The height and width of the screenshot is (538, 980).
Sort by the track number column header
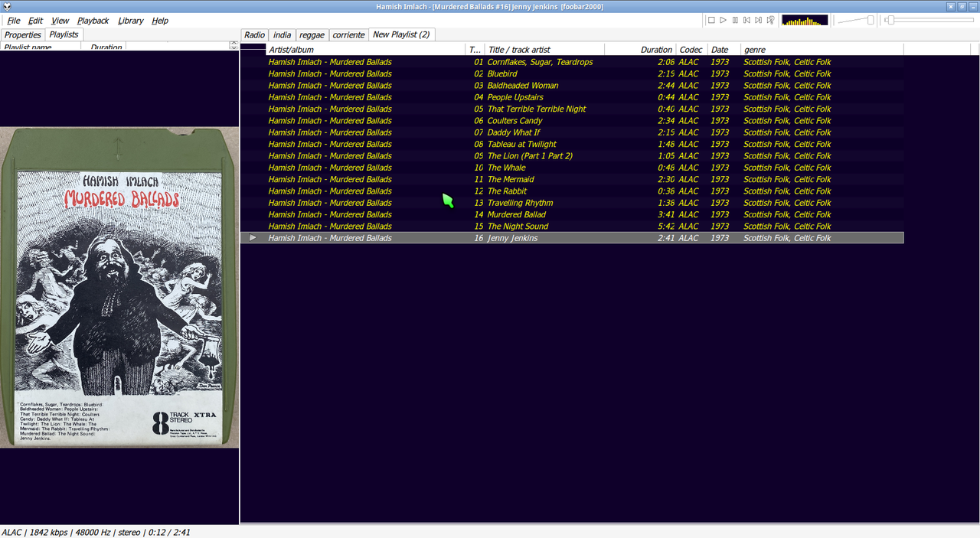(x=475, y=50)
